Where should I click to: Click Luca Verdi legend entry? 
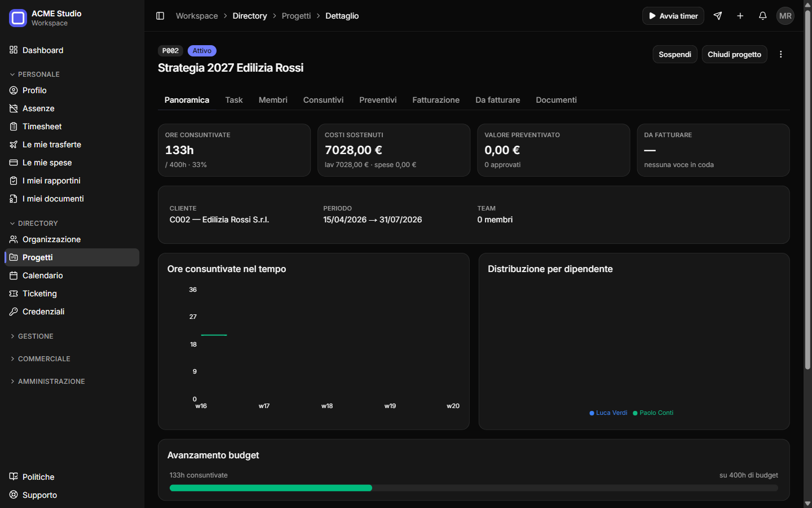608,413
